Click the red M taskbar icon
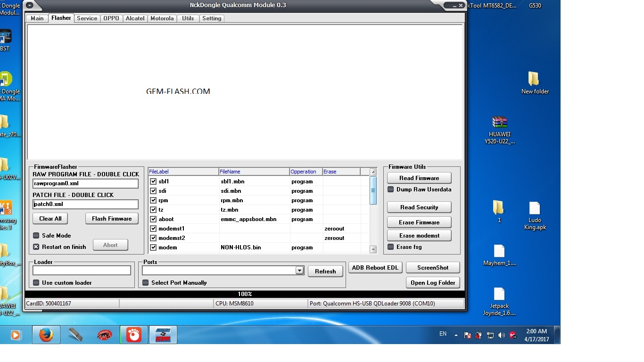The width and height of the screenshot is (644, 362). pyautogui.click(x=105, y=335)
